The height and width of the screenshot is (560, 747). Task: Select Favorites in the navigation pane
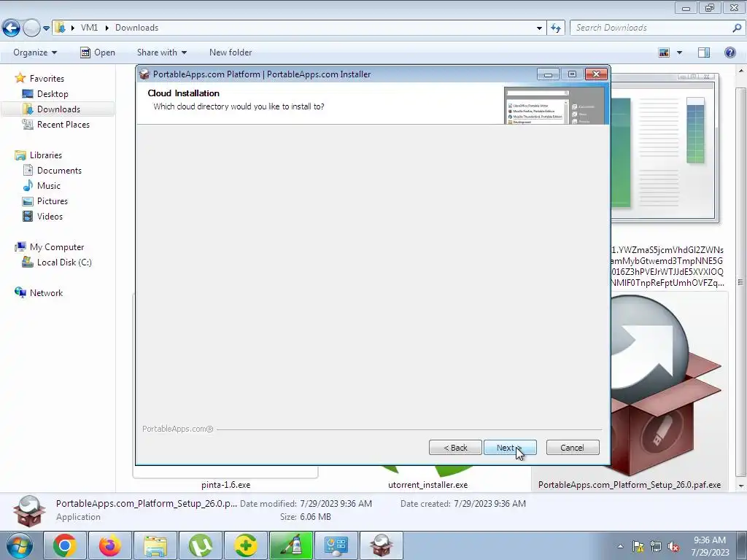pyautogui.click(x=46, y=79)
